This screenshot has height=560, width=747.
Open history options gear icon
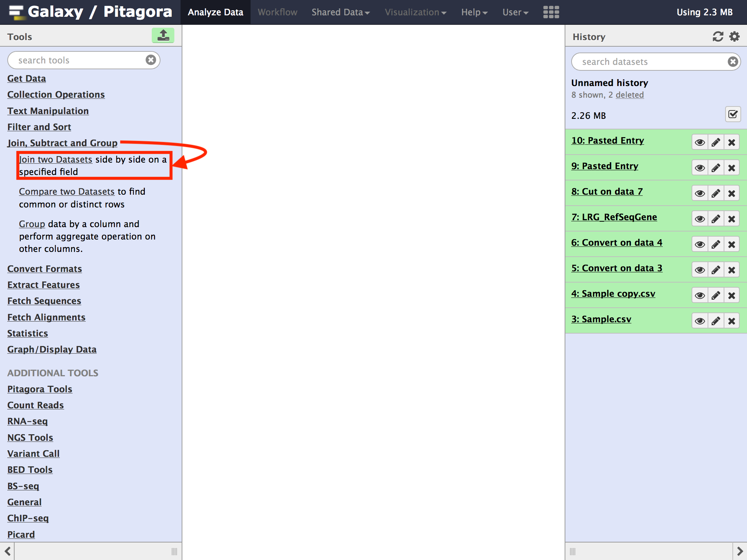coord(734,36)
